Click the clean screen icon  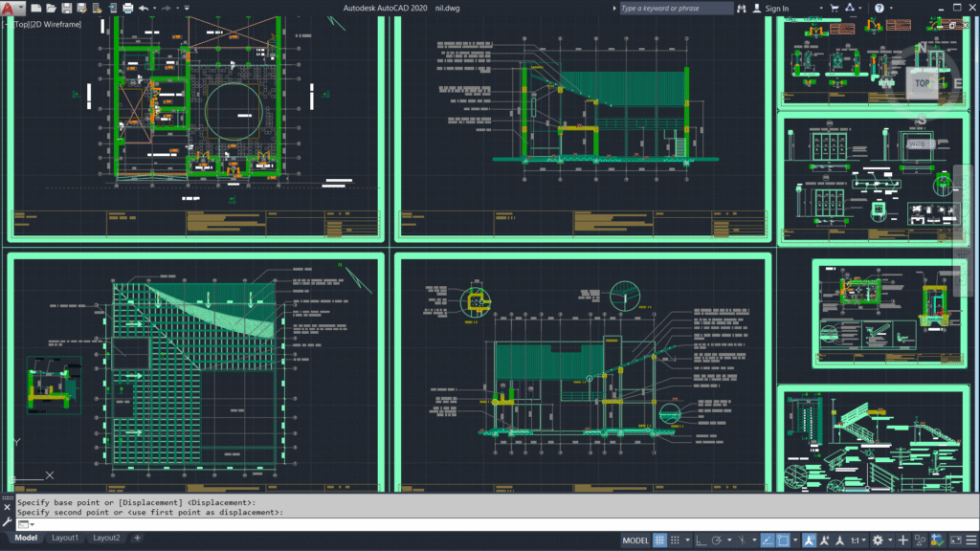956,540
